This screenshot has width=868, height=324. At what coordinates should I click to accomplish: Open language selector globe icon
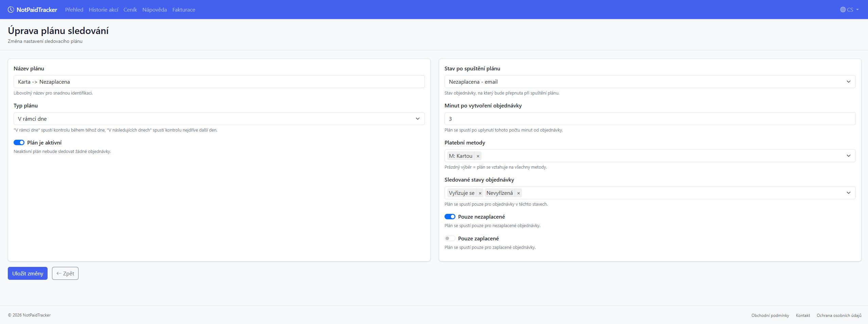843,10
